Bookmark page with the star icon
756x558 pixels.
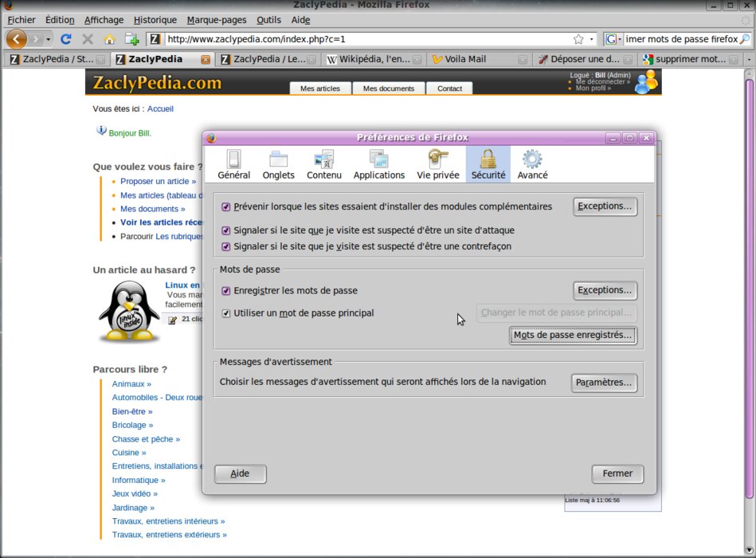pos(578,39)
